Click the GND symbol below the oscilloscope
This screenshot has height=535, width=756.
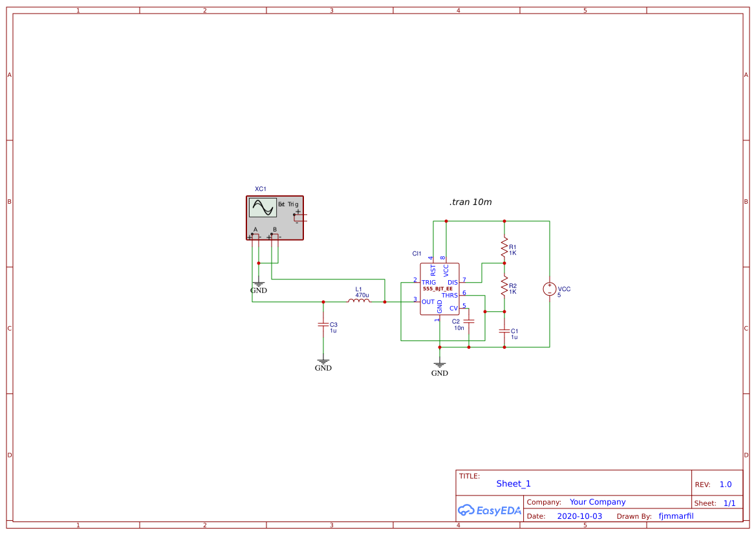tap(258, 283)
